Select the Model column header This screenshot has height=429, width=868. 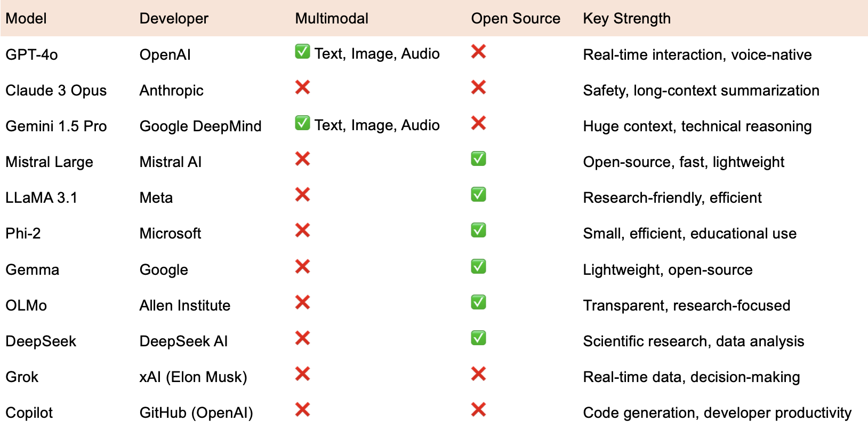(x=26, y=19)
